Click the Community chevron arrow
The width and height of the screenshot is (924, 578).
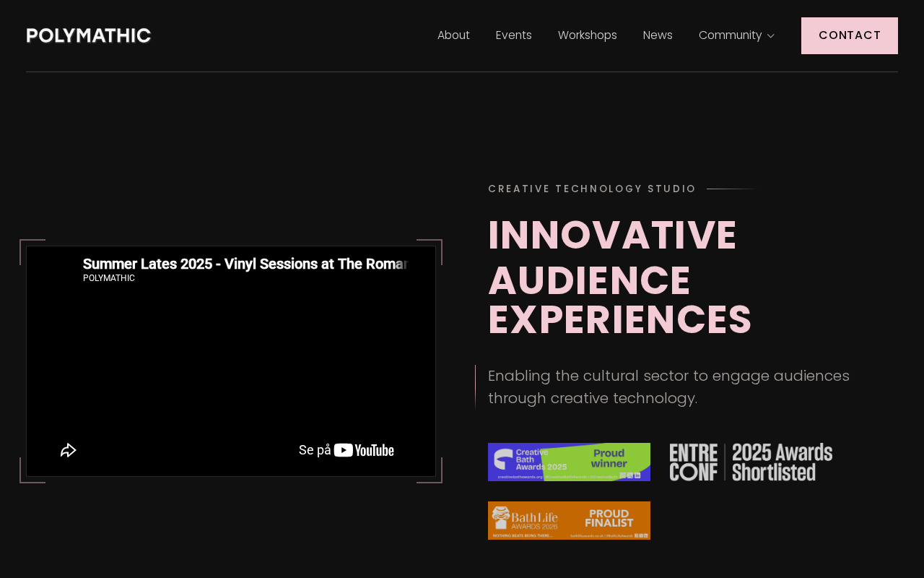pos(770,36)
